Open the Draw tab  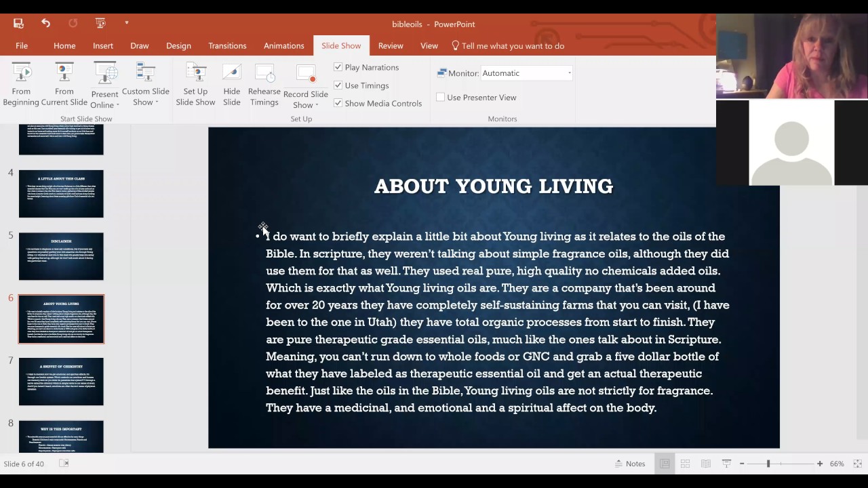140,45
